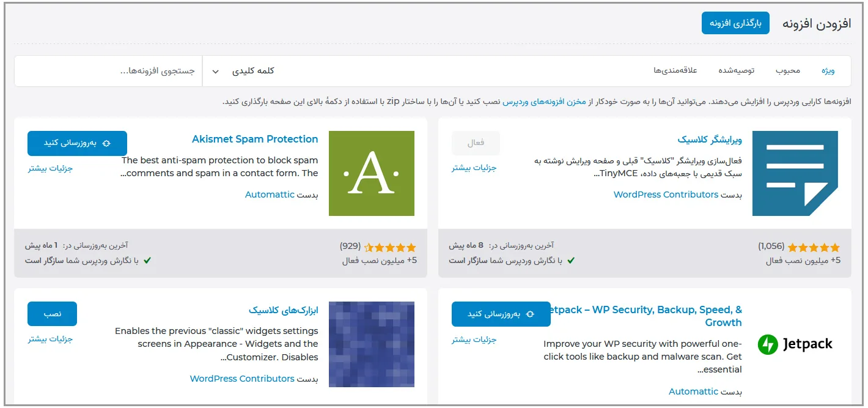The height and width of the screenshot is (408, 868).
Task: Click the Classic Widgets blue pixel thumbnail
Action: pos(371,344)
